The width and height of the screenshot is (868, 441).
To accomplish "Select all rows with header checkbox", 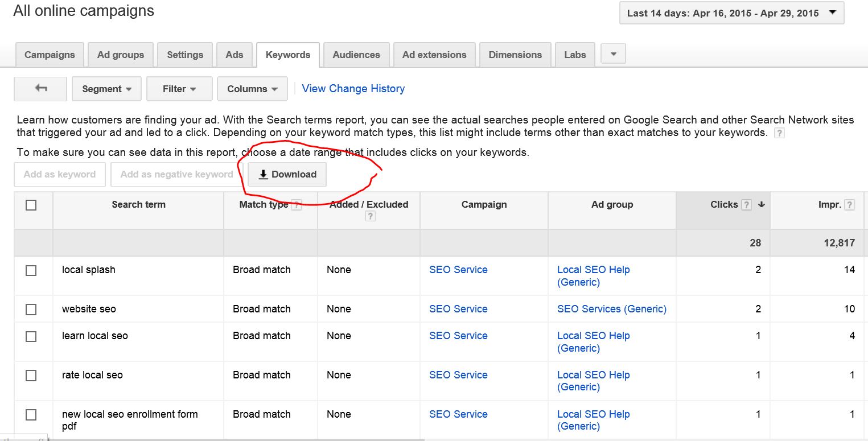I will tap(31, 205).
